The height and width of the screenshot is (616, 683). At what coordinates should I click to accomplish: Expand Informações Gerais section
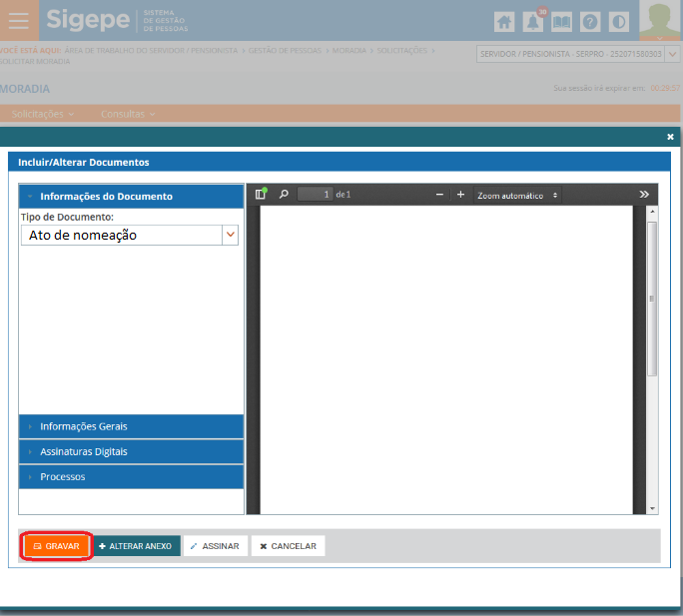pos(131,426)
